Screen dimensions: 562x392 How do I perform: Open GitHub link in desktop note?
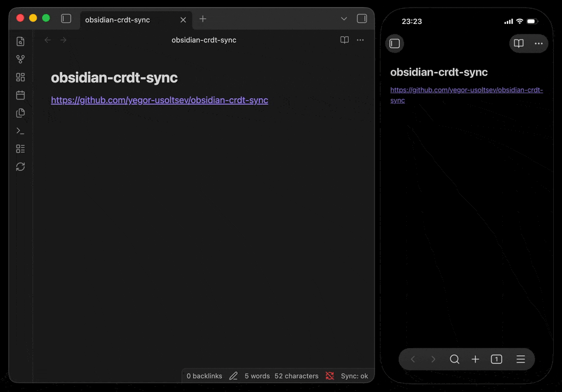coord(159,100)
